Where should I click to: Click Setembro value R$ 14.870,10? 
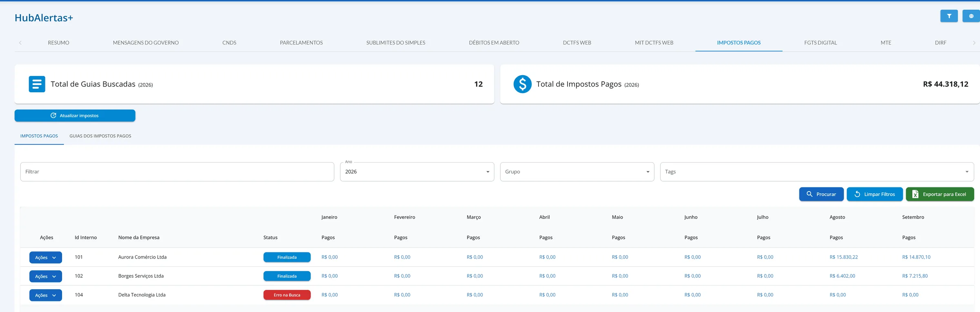[x=916, y=257]
